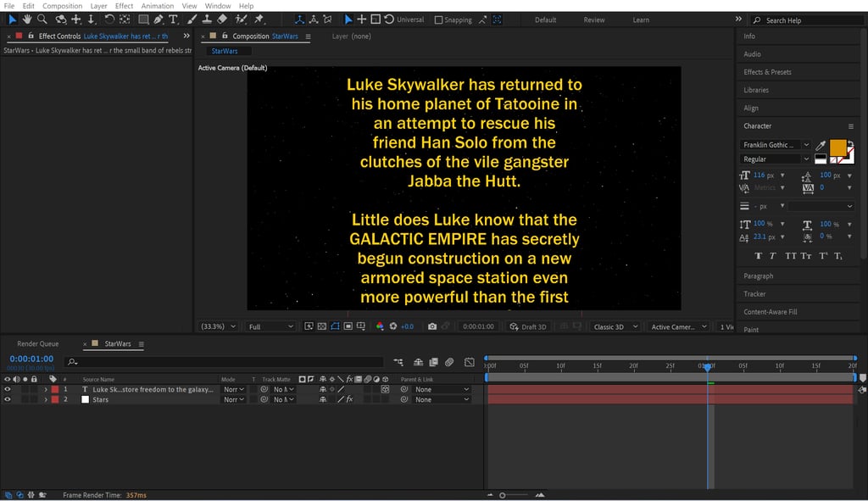
Task: Hide the Luke Skywalker text layer
Action: tap(7, 389)
